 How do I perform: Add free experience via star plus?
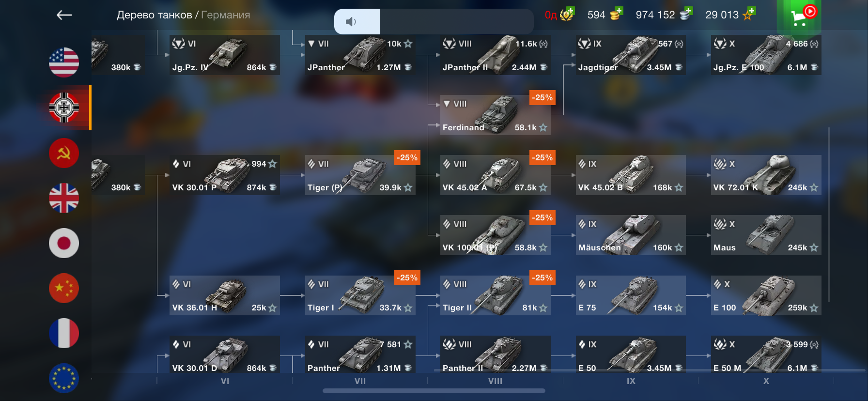749,14
